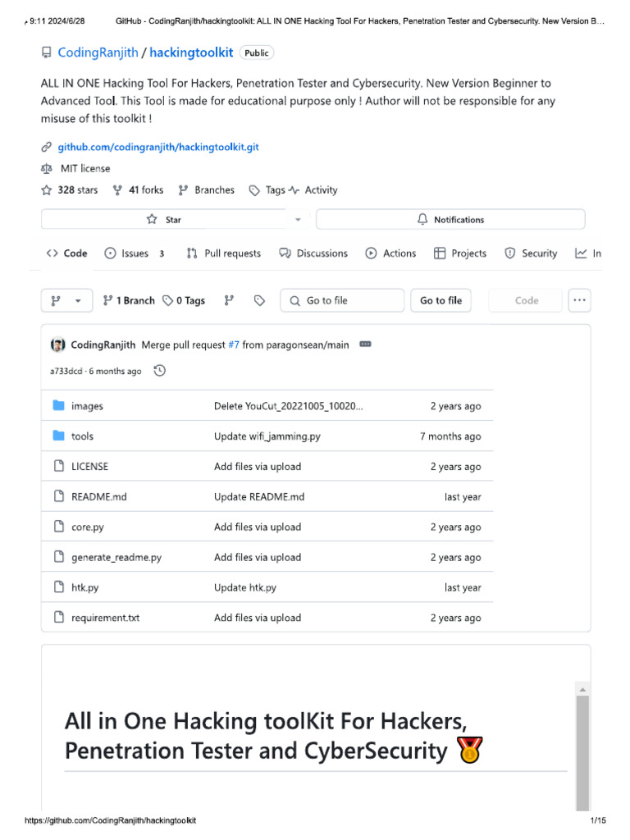Click the link icon beside repository URL
Viewport: 630px width, 840px height.
[47, 148]
